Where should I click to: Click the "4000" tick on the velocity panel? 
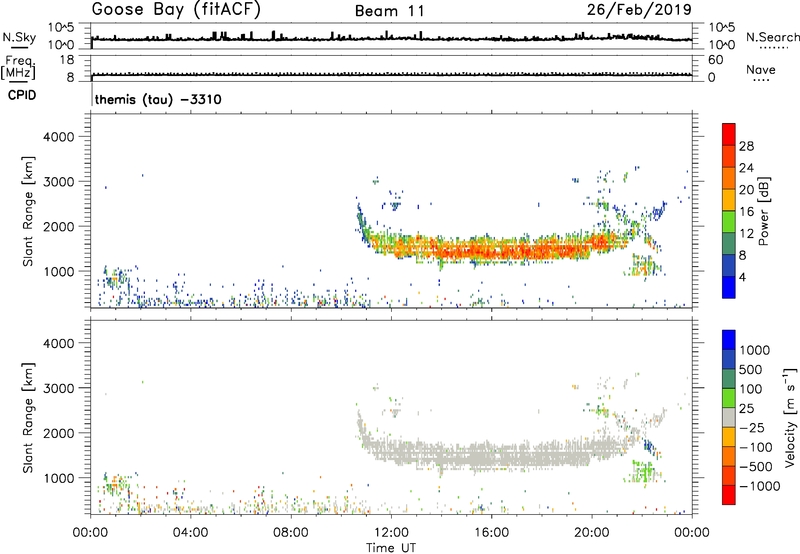59,343
